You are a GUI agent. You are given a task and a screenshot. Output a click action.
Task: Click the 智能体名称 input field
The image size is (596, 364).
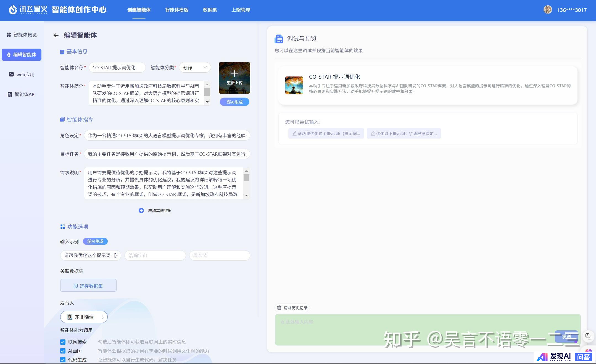tap(117, 68)
